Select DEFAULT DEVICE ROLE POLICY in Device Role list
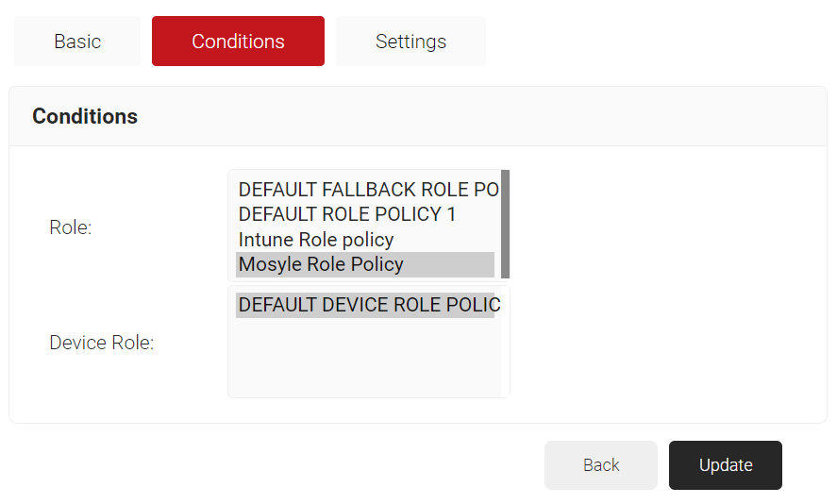The image size is (837, 504). click(366, 305)
